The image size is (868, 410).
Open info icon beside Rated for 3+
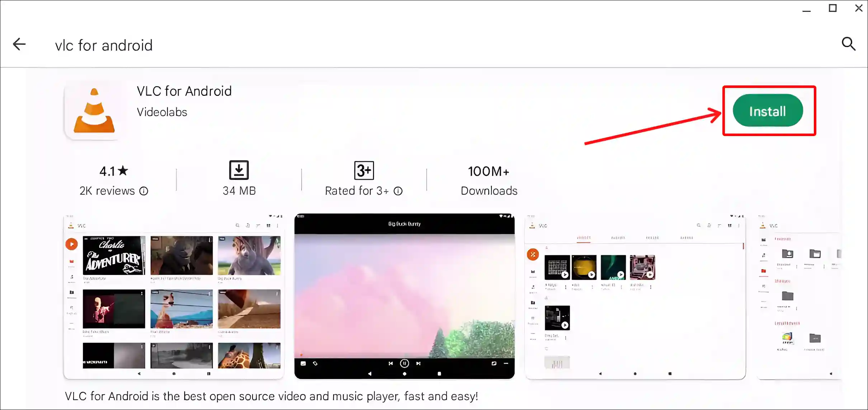coord(398,191)
